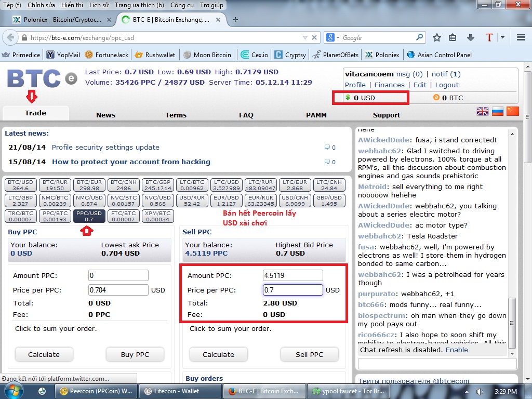
Task: Open the Finances link
Action: (x=389, y=85)
